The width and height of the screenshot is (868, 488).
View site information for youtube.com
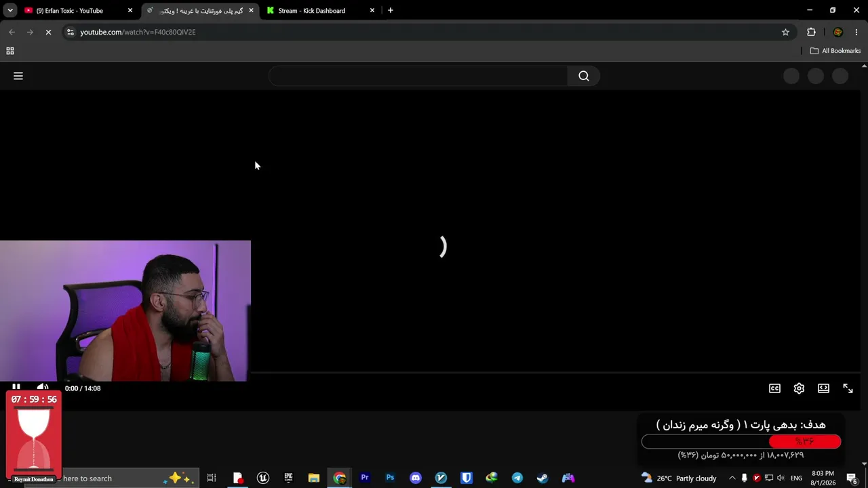(70, 32)
